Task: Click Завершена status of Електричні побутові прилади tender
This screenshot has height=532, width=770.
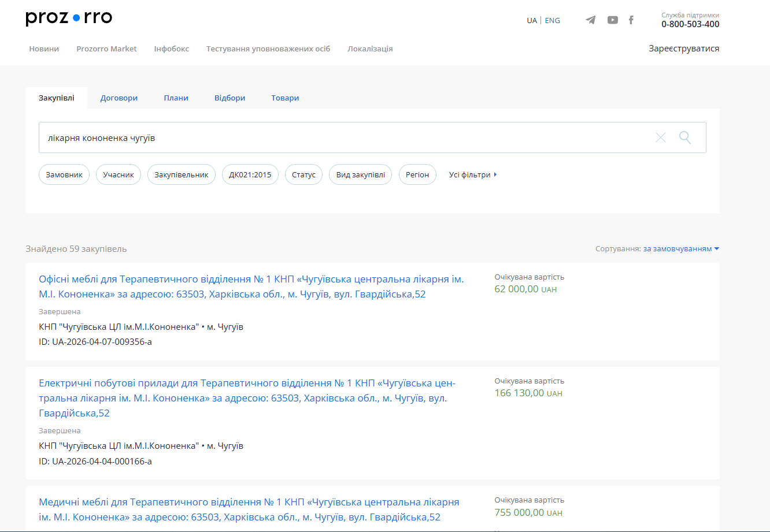Action: pyautogui.click(x=60, y=431)
